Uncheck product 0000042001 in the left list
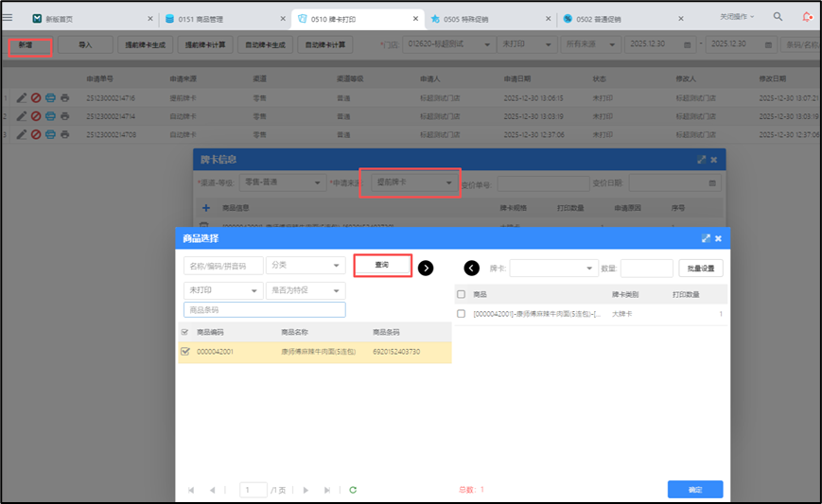The width and height of the screenshot is (822, 504). [184, 352]
